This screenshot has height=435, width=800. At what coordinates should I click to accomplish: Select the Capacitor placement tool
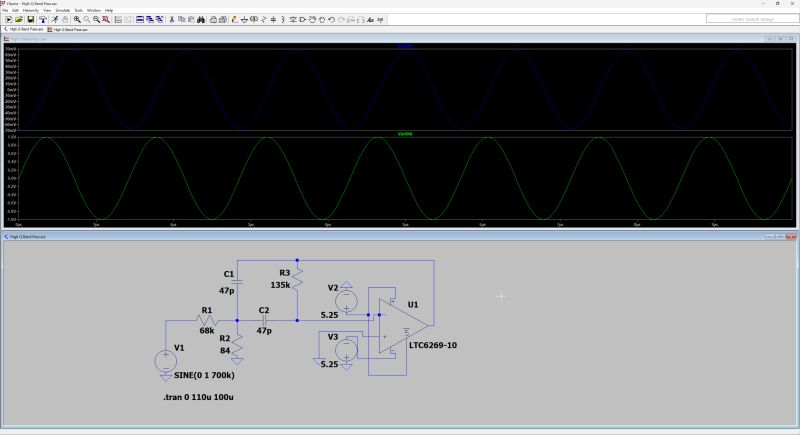click(273, 19)
